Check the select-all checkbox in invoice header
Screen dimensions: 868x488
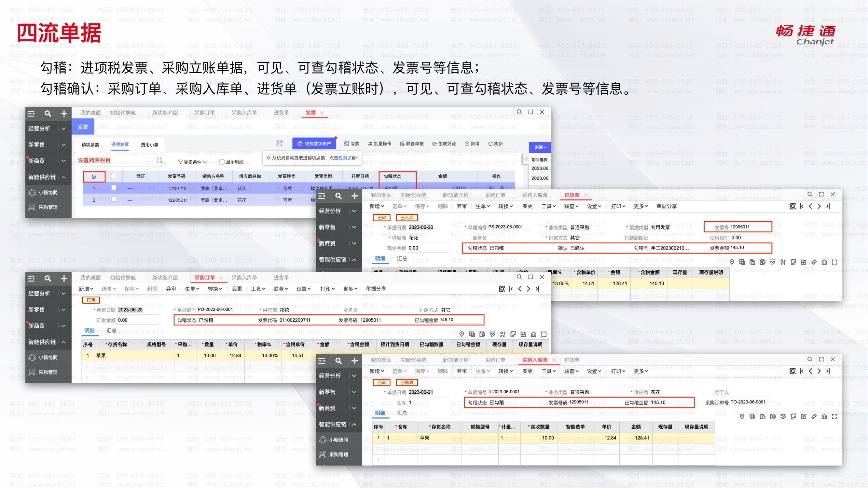pyautogui.click(x=114, y=176)
